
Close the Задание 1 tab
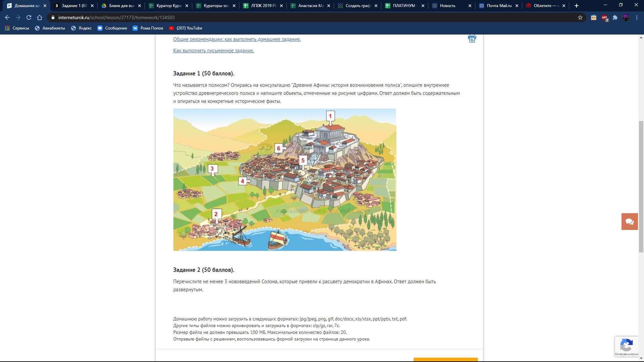[92, 6]
